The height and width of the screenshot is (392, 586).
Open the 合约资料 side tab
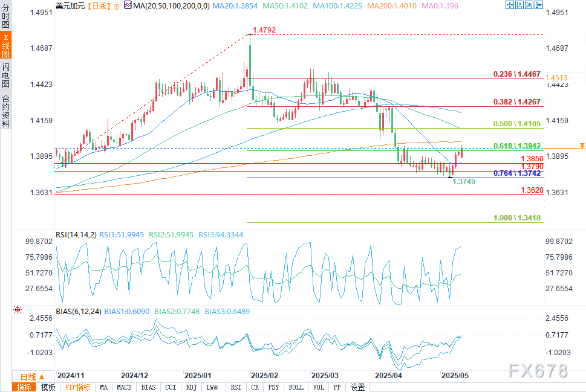click(6, 111)
